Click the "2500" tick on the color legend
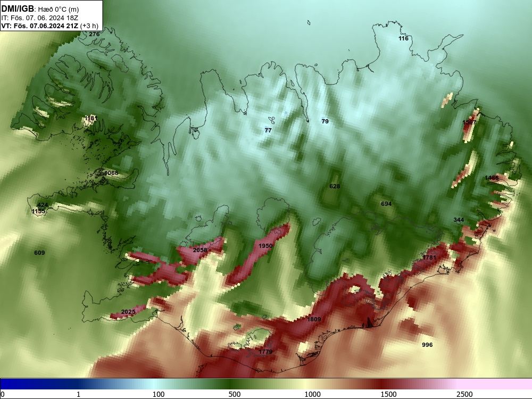 (x=464, y=394)
